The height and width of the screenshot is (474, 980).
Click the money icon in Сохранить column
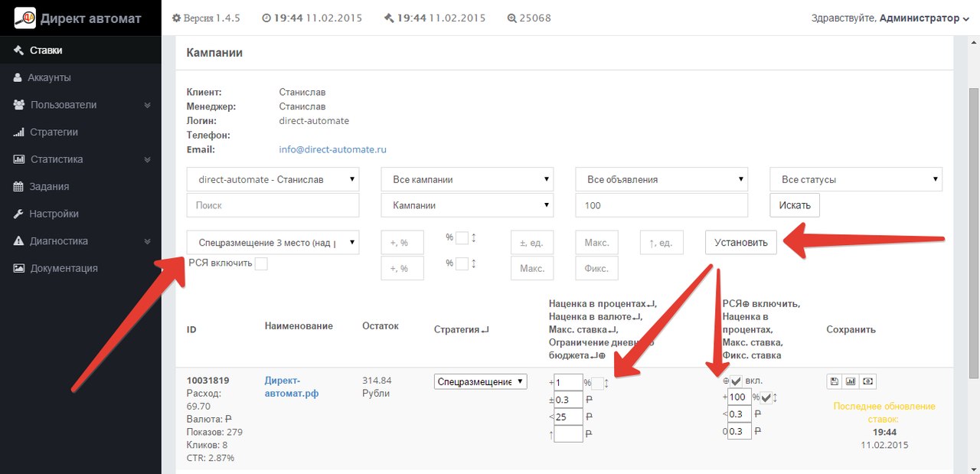point(867,381)
